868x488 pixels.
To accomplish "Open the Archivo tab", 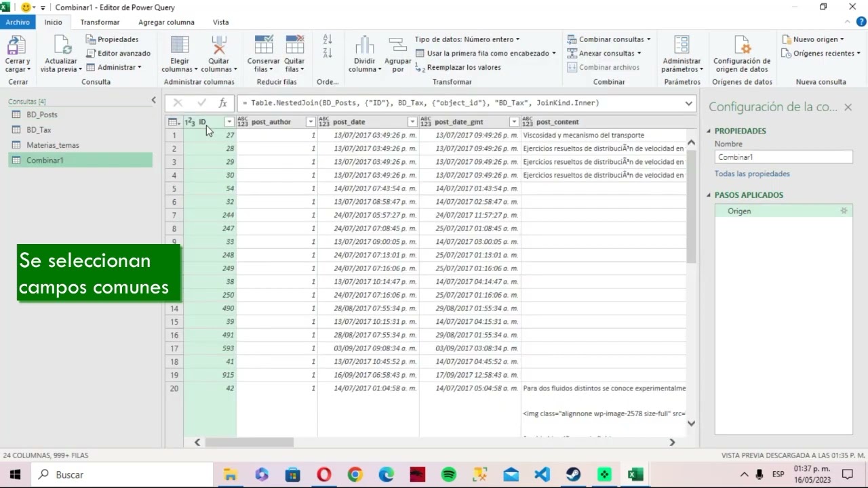I will coord(18,22).
